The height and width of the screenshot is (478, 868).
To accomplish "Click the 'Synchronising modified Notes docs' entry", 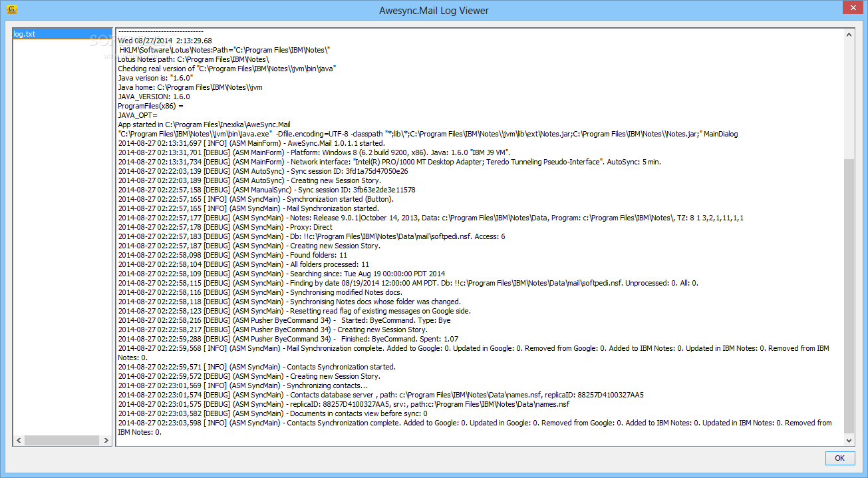I will pyautogui.click(x=260, y=292).
